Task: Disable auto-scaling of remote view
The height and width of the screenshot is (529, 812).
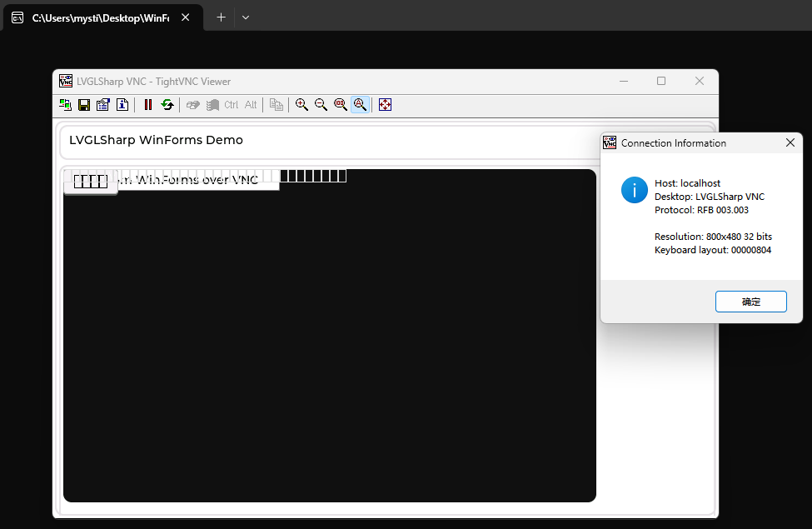Action: point(359,104)
